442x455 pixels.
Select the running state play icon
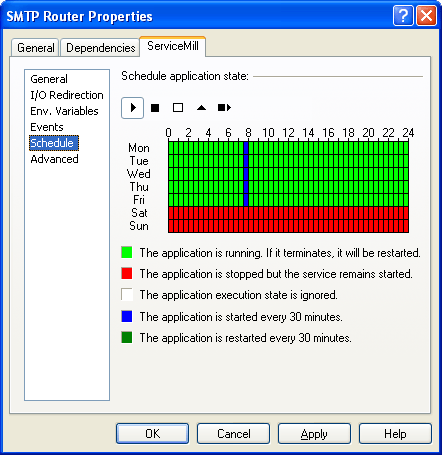[133, 108]
